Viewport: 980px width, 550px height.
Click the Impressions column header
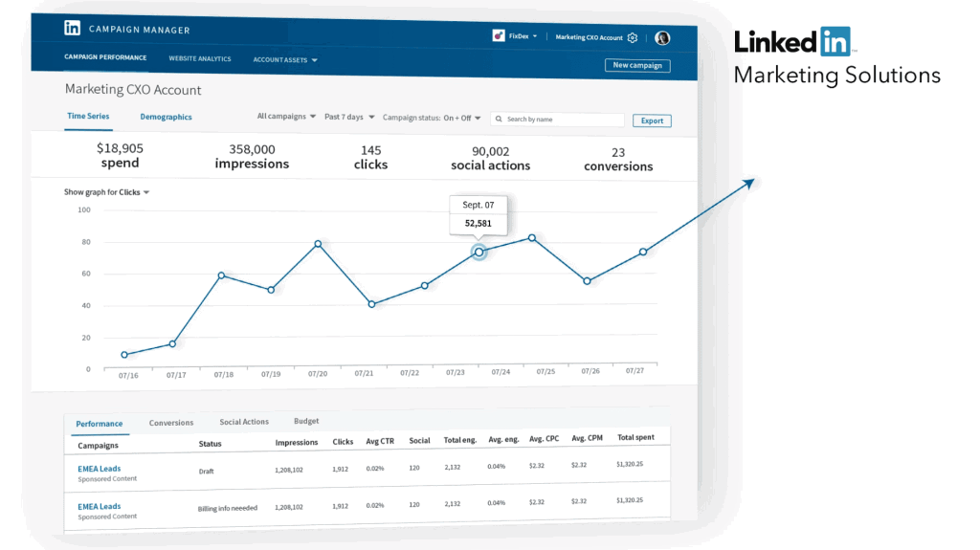(x=297, y=443)
